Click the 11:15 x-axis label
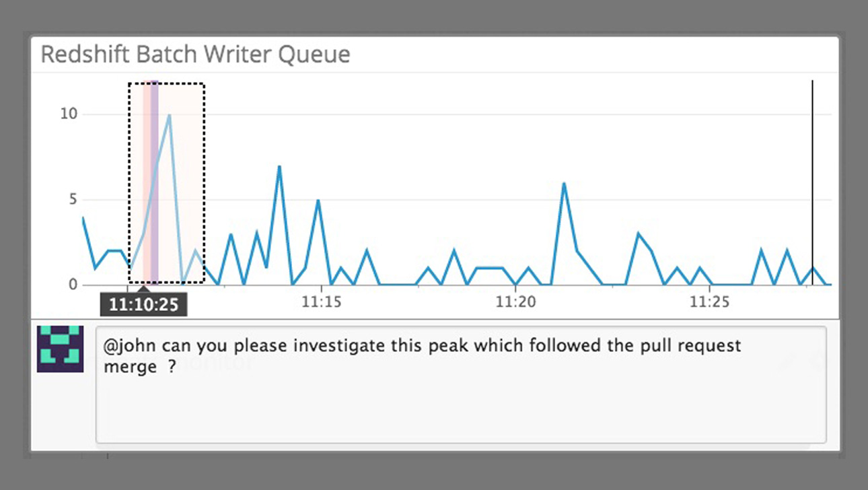The width and height of the screenshot is (868, 490). (321, 303)
